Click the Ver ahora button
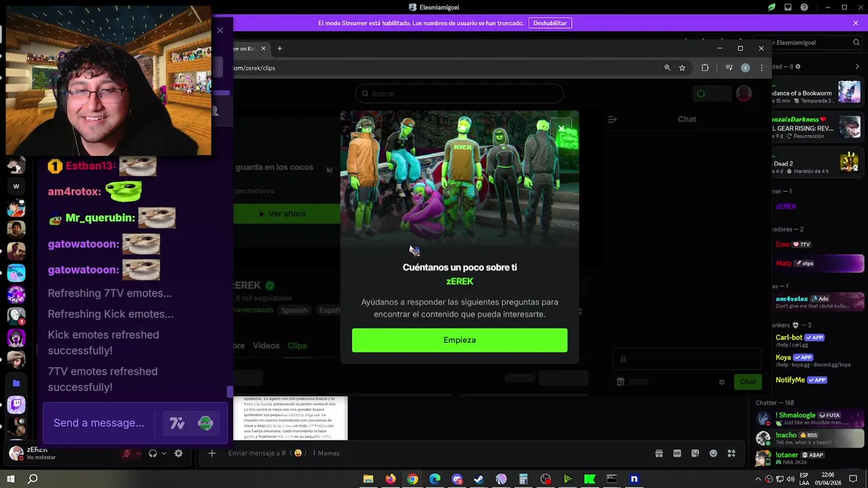 (286, 213)
